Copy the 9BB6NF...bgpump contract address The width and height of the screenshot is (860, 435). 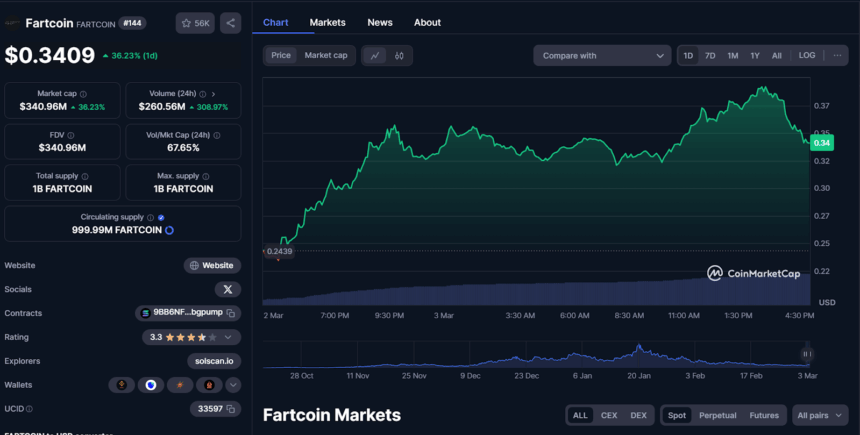click(x=231, y=313)
